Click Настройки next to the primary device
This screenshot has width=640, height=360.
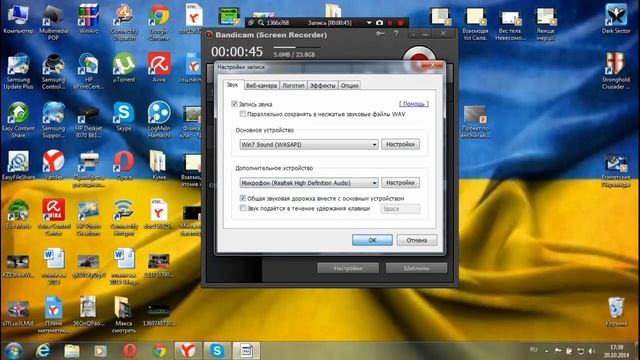[x=400, y=144]
